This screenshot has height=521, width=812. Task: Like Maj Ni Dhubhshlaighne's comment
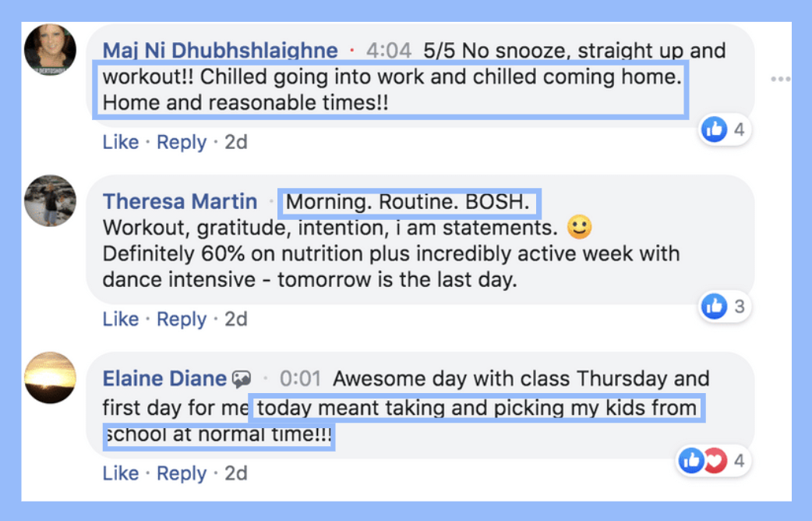121,141
